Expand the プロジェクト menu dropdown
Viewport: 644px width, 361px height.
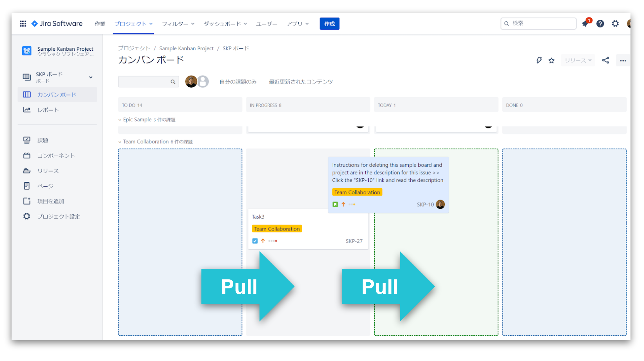click(x=133, y=24)
